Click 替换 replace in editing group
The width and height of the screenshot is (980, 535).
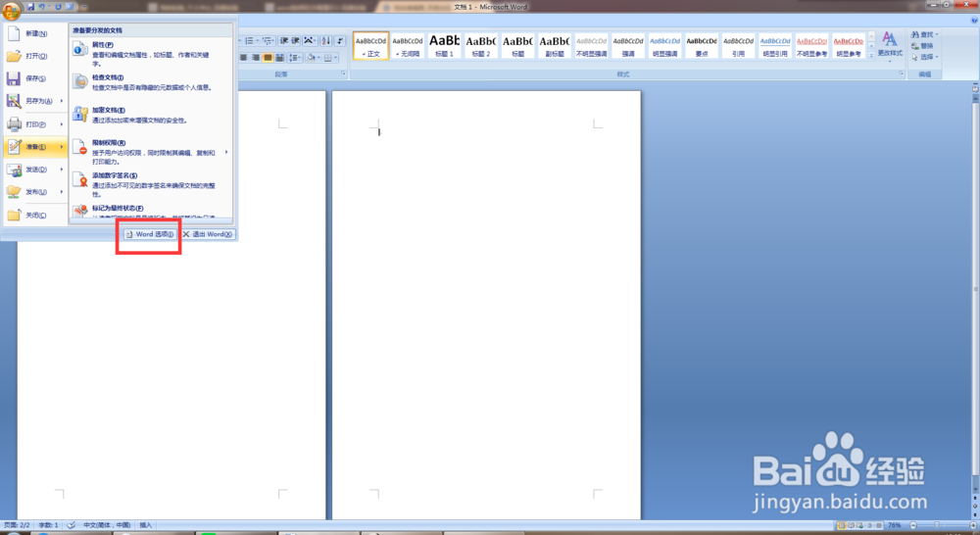[922, 46]
